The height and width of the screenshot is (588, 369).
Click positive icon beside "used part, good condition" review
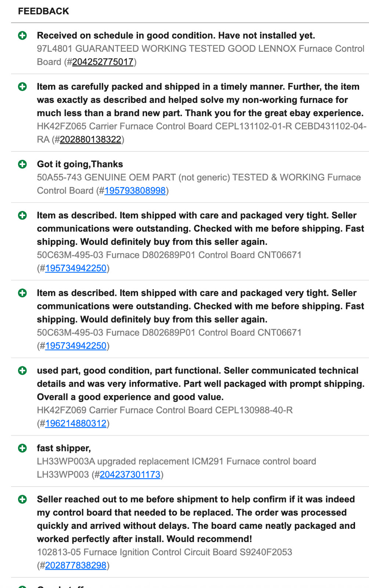22,370
